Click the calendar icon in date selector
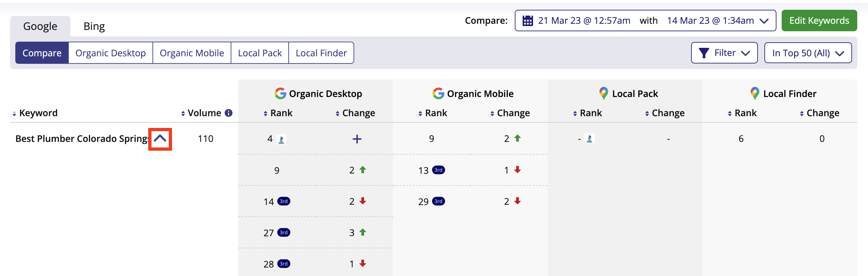868x276 pixels. tap(528, 21)
